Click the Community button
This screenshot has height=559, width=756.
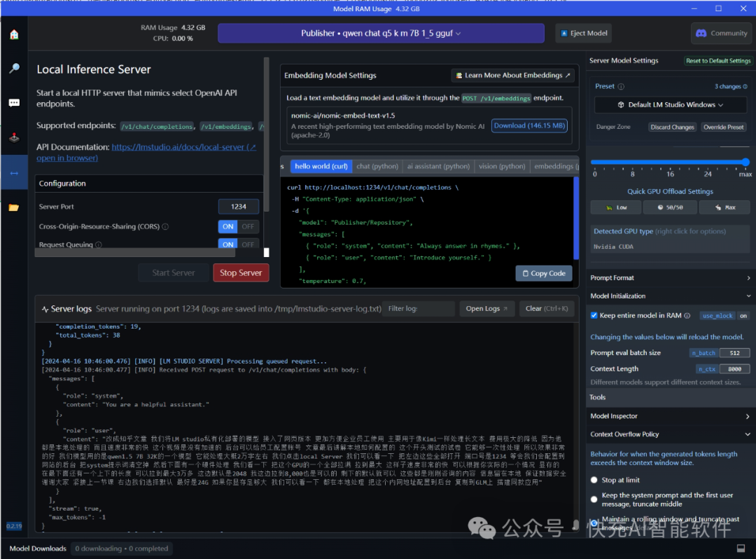[721, 34]
